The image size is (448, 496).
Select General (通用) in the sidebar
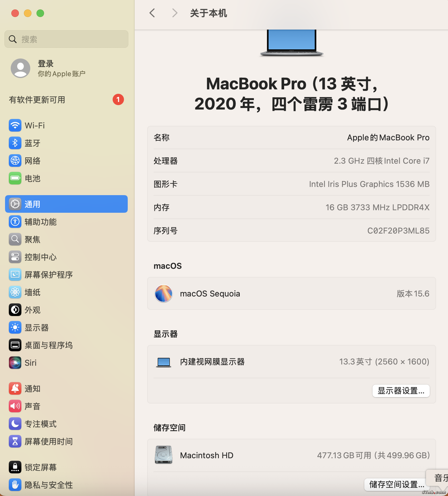tap(66, 204)
